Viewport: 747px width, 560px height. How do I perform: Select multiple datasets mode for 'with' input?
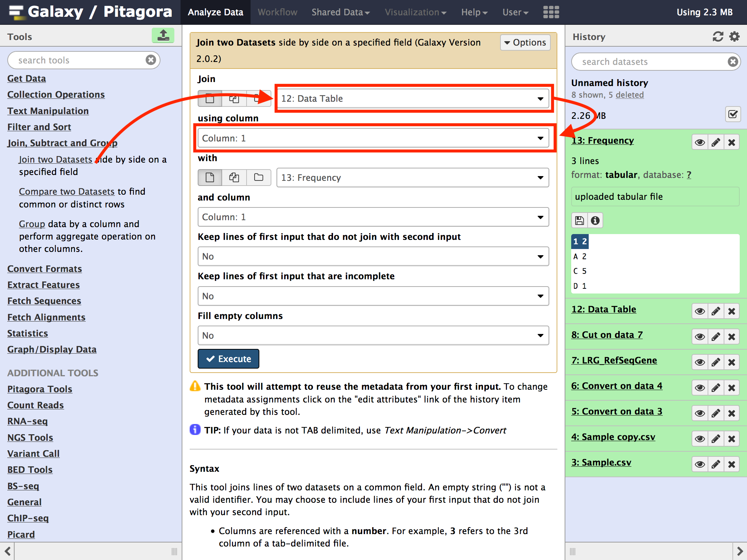234,178
